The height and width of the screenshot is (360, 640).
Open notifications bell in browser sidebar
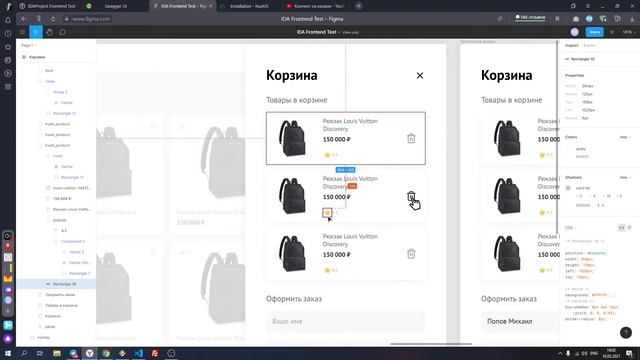click(8, 20)
